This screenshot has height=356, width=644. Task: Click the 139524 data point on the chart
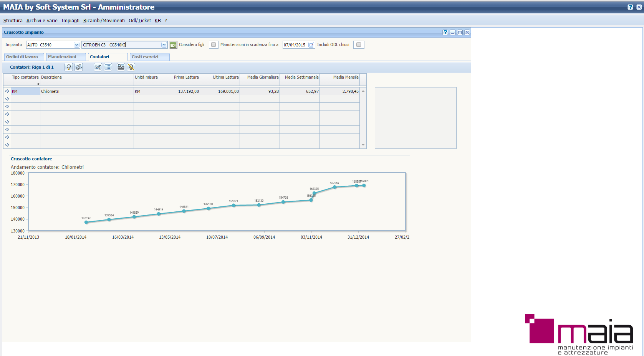[x=109, y=219]
